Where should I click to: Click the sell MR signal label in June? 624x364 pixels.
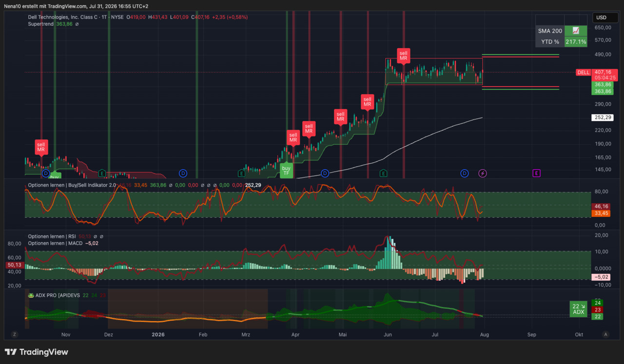pos(403,56)
